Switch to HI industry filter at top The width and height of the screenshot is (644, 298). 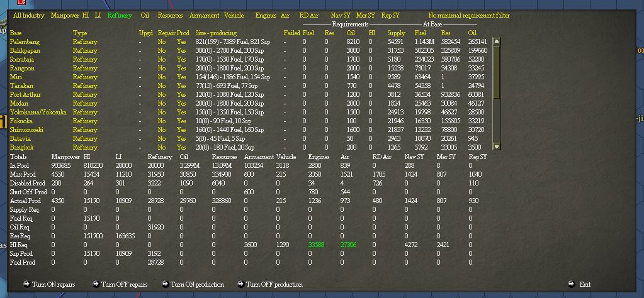(86, 16)
